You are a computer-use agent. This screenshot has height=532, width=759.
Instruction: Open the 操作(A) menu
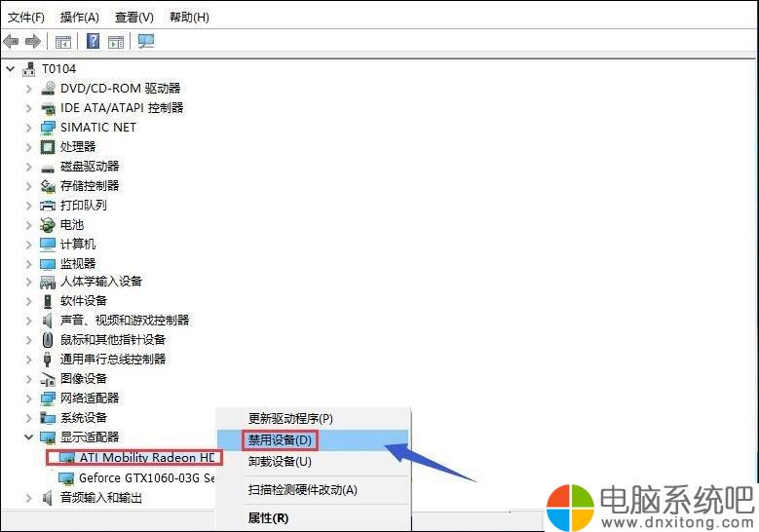point(79,18)
